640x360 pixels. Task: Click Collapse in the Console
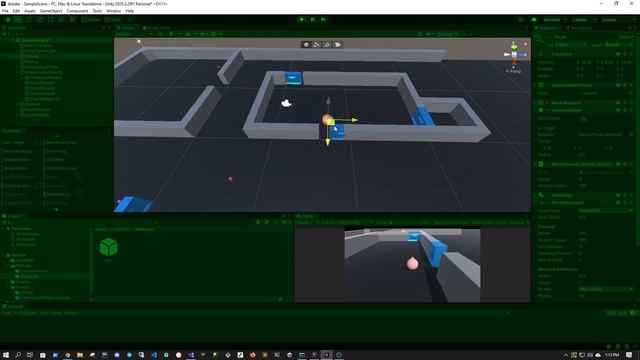(x=28, y=313)
